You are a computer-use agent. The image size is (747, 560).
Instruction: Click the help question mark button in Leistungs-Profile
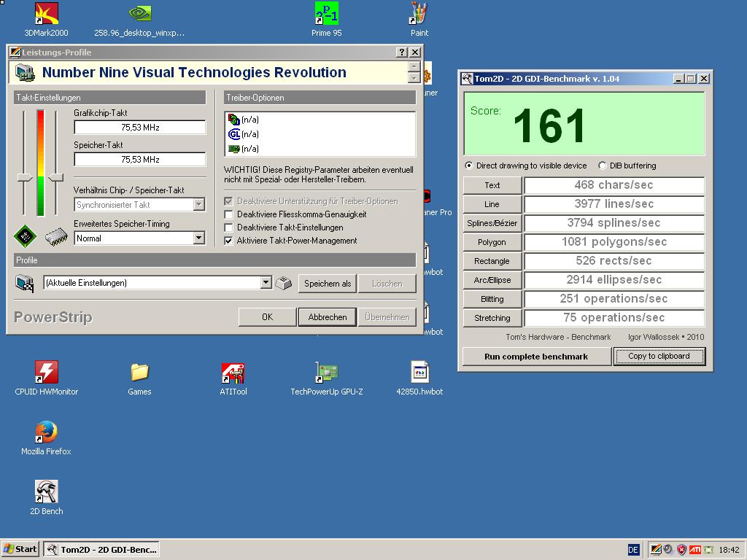click(x=402, y=52)
